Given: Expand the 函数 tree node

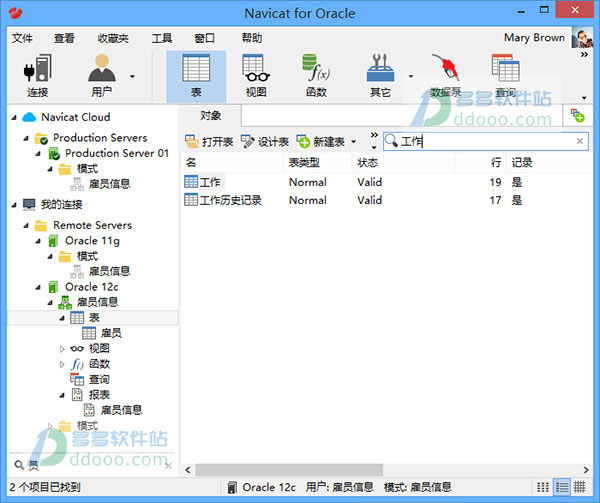Looking at the screenshot, I should tap(62, 365).
